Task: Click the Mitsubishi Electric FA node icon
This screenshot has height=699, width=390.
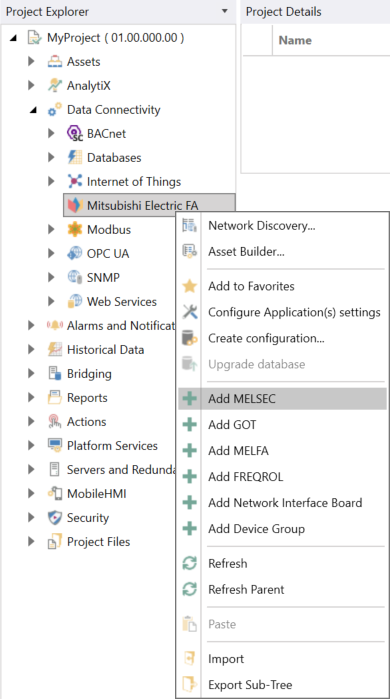Action: (74, 206)
